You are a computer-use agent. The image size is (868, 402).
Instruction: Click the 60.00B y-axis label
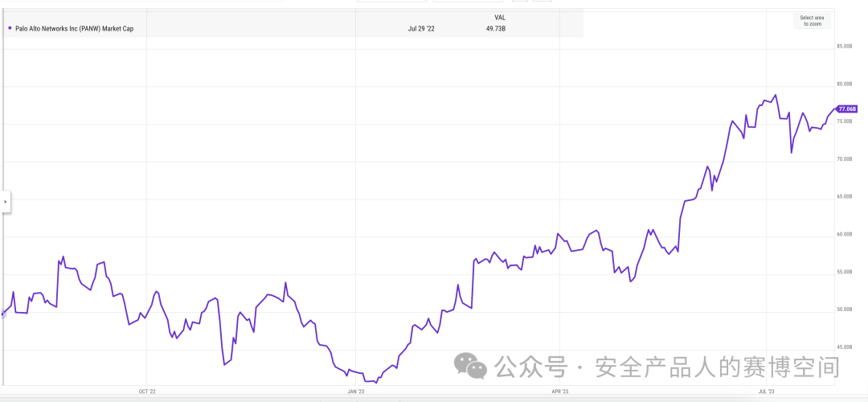(x=844, y=234)
